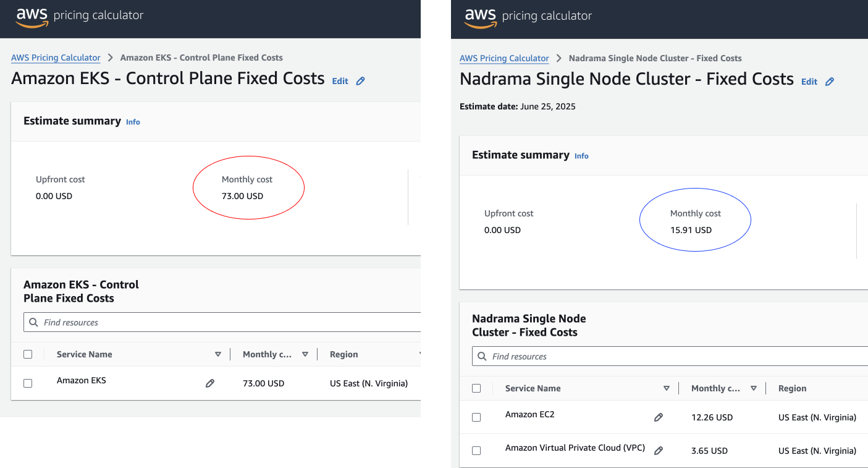Click Region value in Amazon EC2 row
The image size is (868, 468).
tap(817, 417)
